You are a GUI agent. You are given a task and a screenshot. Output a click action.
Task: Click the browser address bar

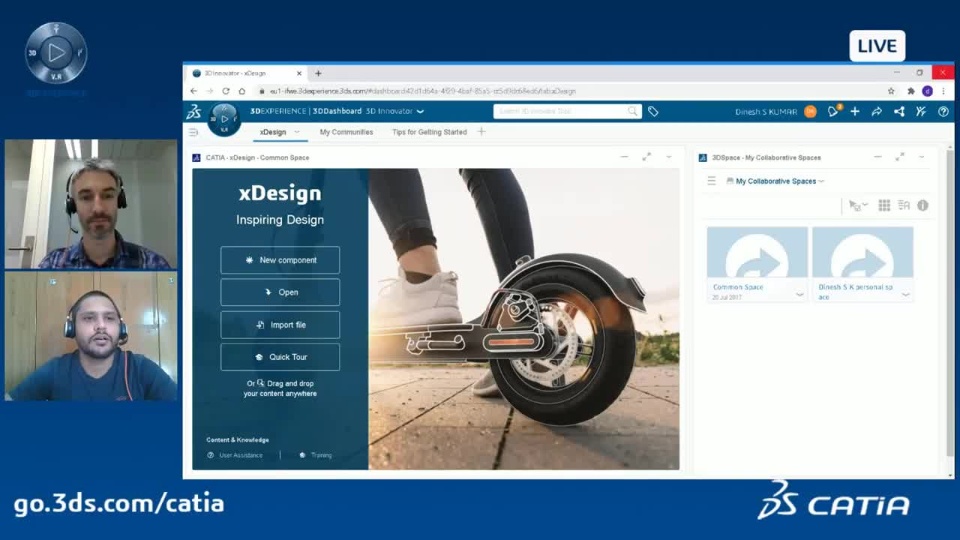569,91
